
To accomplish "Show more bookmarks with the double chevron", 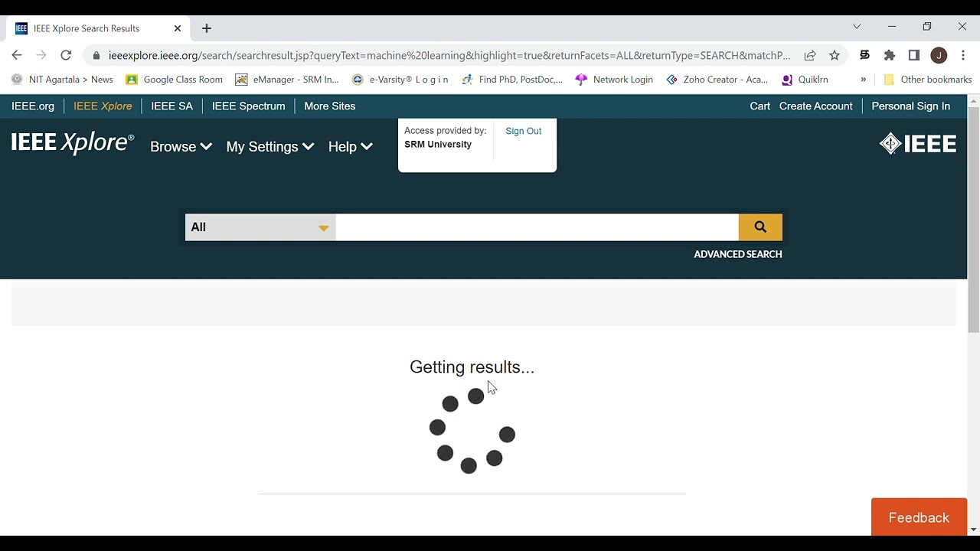I will (864, 80).
